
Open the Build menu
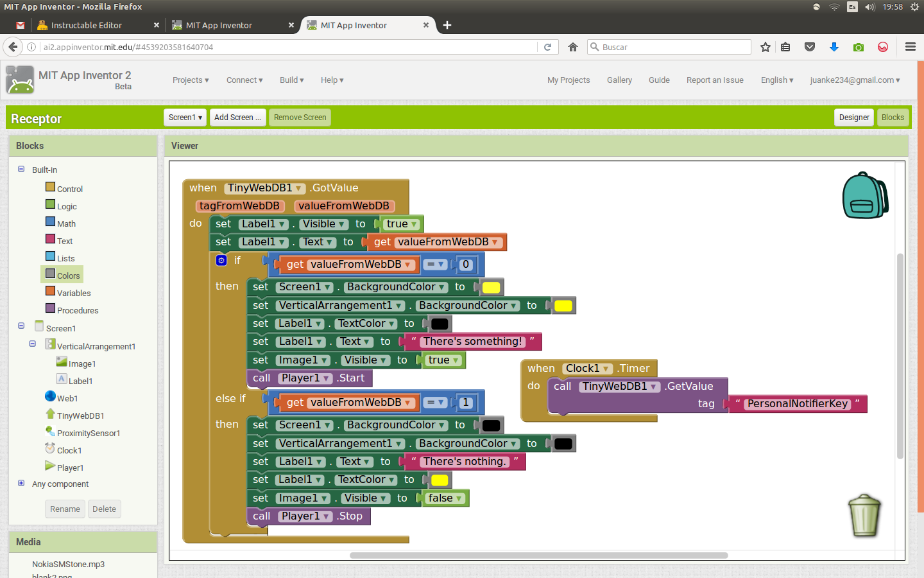click(292, 80)
